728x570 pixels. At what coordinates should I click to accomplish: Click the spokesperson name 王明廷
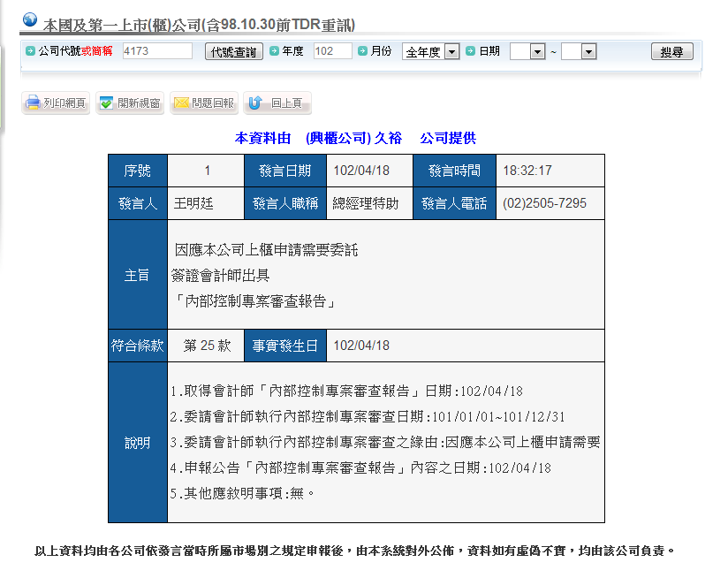pos(193,203)
